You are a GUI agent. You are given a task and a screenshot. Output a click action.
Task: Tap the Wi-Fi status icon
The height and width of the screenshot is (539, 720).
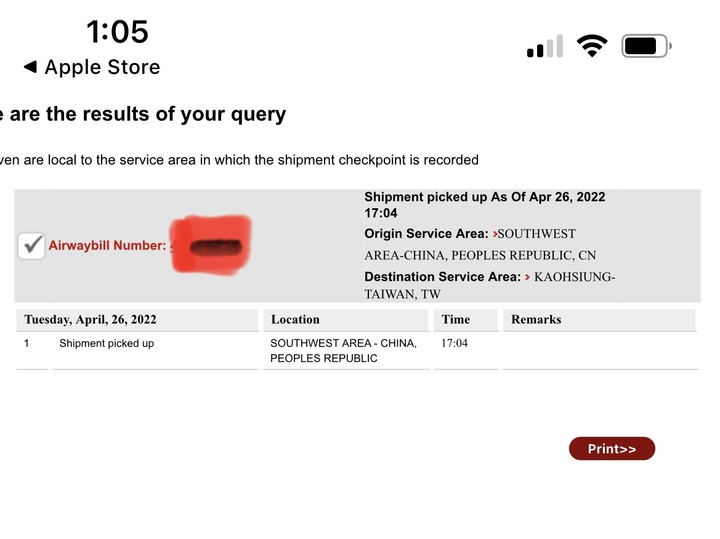point(592,46)
